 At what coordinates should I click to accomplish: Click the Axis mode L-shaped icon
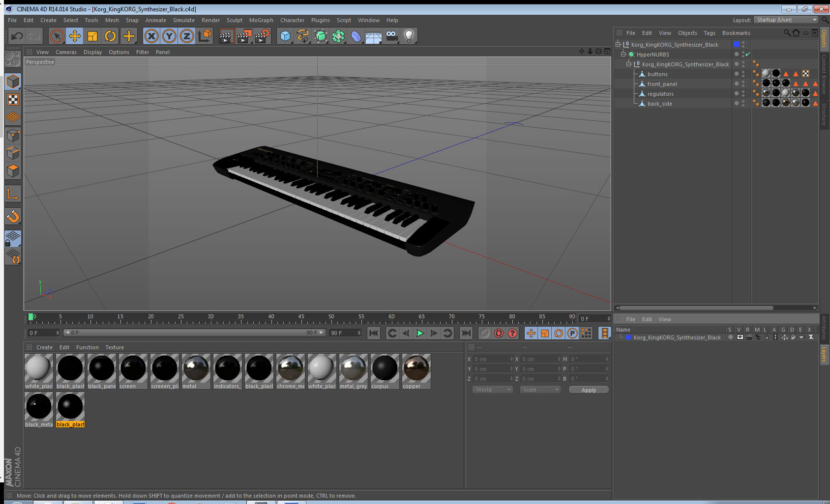(x=13, y=194)
